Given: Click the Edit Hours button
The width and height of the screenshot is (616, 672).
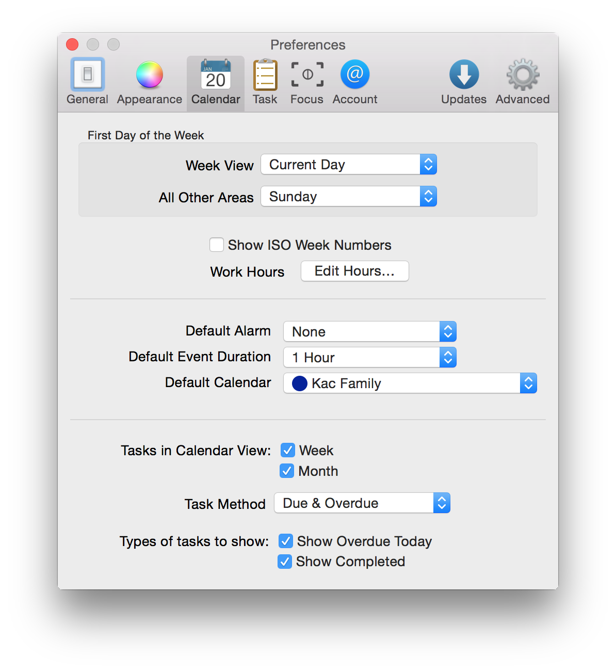Looking at the screenshot, I should 355,271.
